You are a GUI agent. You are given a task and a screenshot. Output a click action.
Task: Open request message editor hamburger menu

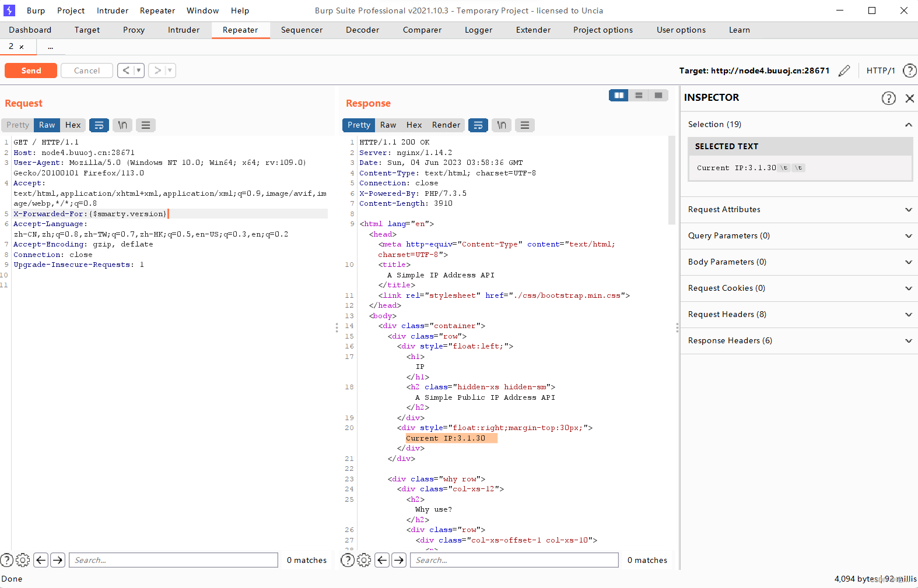146,125
